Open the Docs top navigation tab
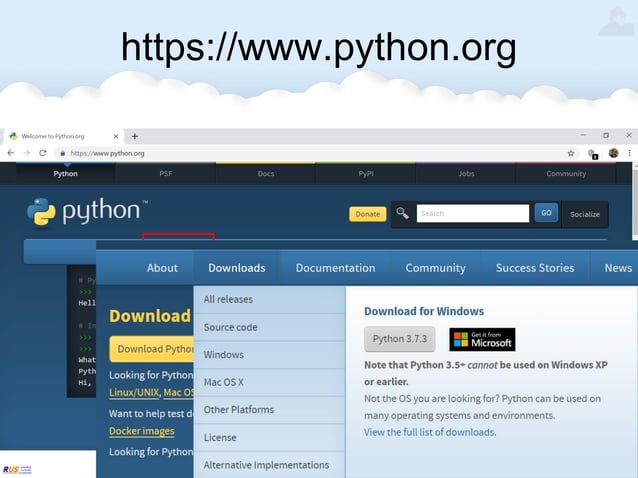The image size is (638, 478). pos(266,173)
